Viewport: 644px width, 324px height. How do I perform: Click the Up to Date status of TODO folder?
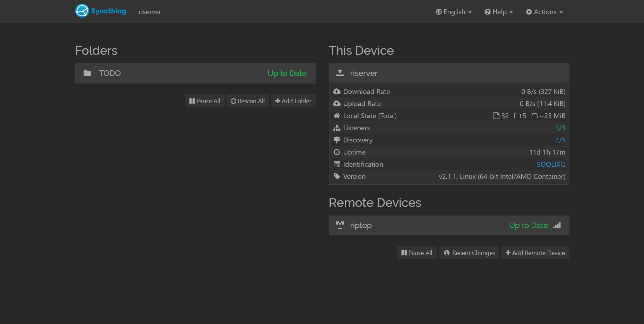click(x=287, y=73)
